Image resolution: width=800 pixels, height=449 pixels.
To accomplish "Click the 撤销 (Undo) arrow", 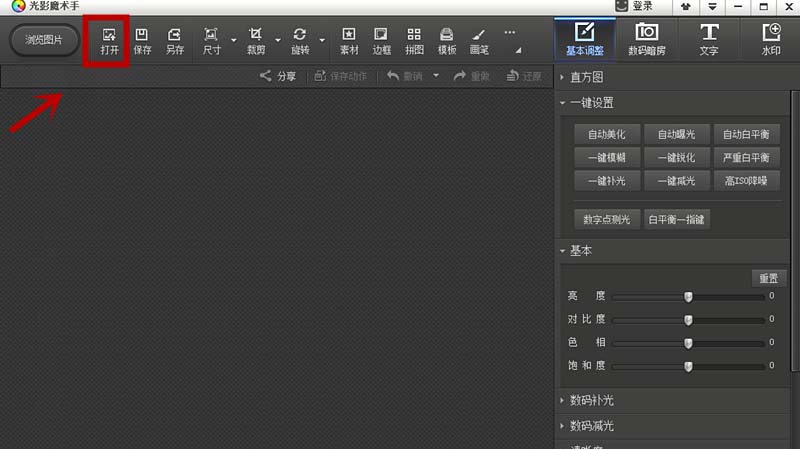I will [x=392, y=76].
